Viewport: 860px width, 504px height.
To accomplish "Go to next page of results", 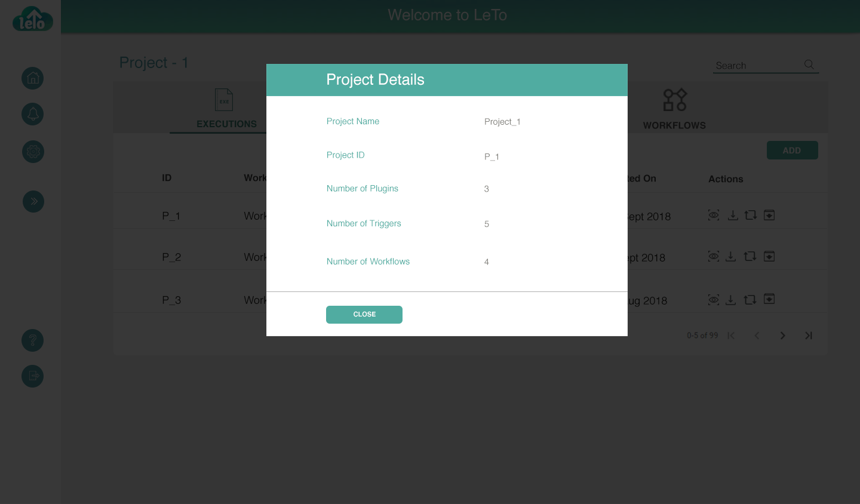I will [x=782, y=336].
